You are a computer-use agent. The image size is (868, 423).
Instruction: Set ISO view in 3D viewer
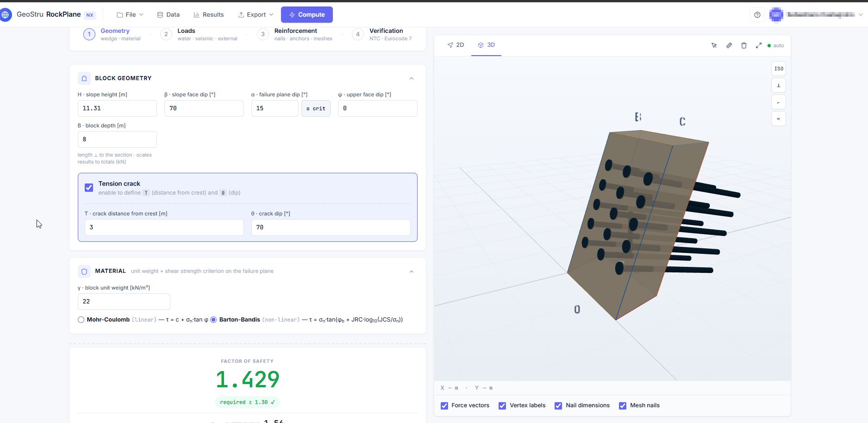tap(779, 69)
